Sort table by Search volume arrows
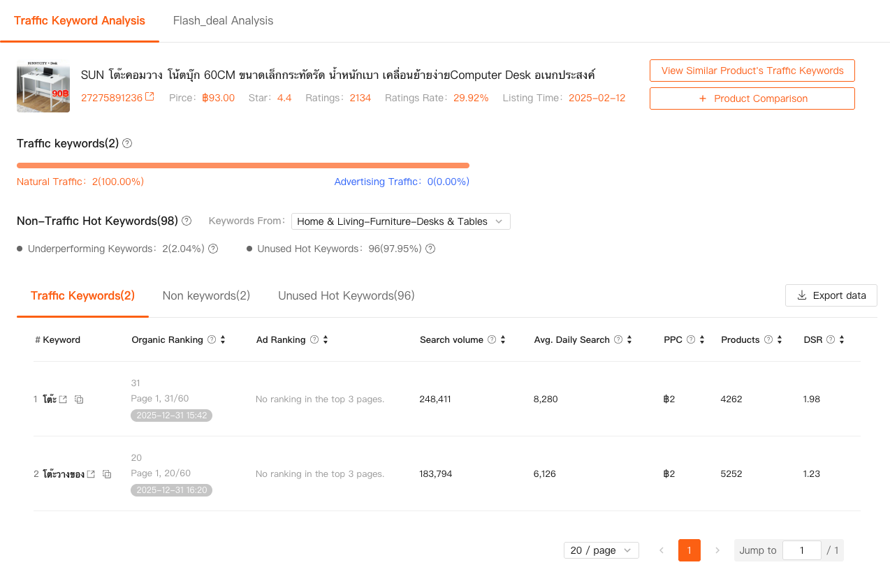890x588 pixels. 503,340
